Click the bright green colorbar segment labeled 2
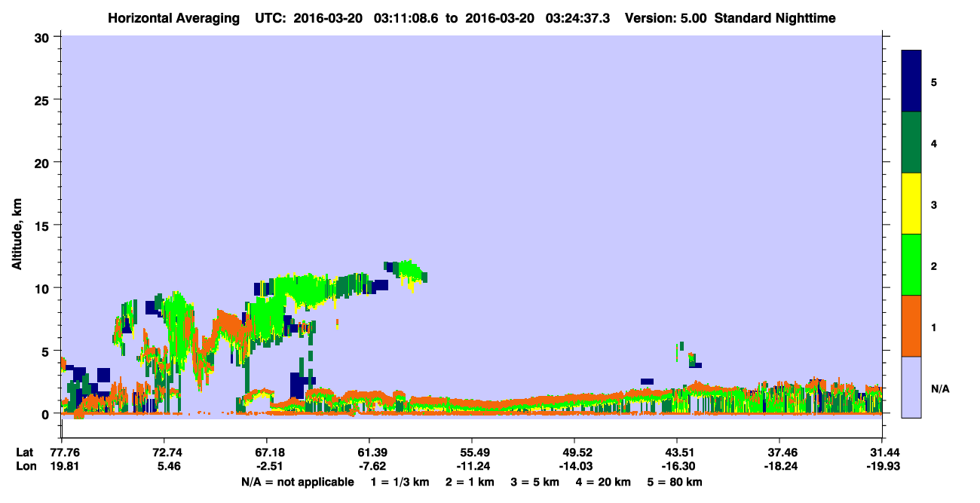 pos(911,265)
